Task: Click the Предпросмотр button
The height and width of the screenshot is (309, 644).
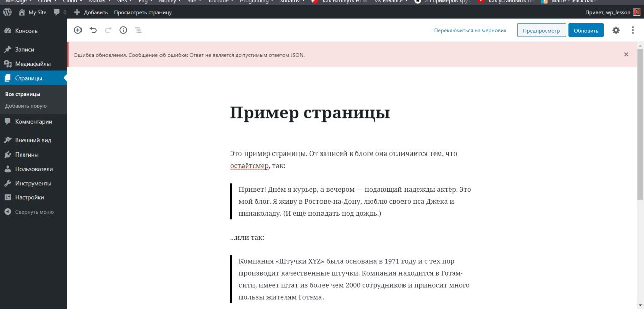Action: tap(541, 30)
